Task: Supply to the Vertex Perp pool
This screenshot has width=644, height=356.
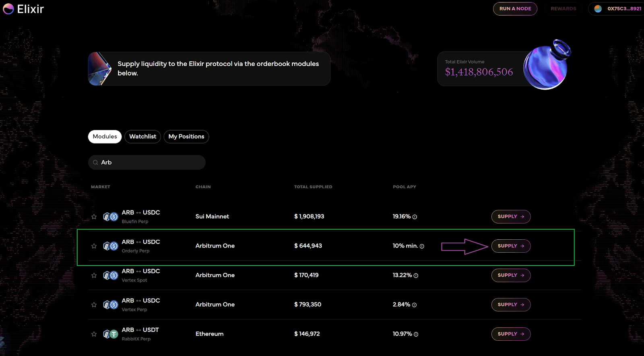Action: [x=511, y=305]
